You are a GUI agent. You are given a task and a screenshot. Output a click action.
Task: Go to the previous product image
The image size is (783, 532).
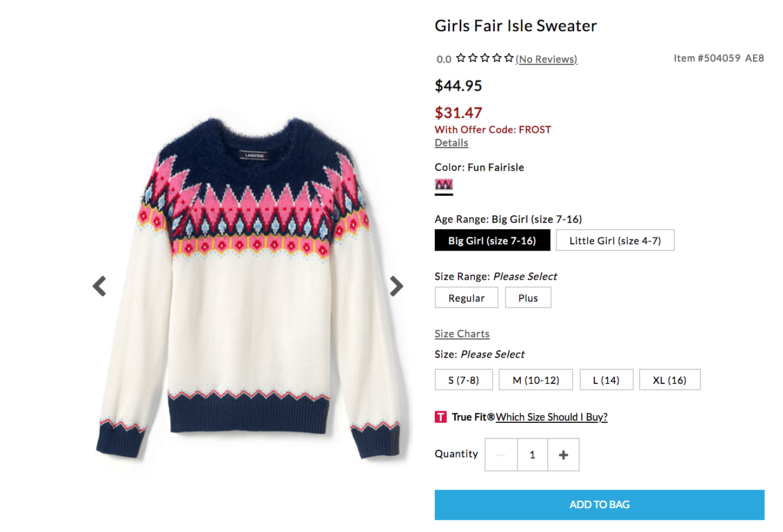click(x=99, y=286)
